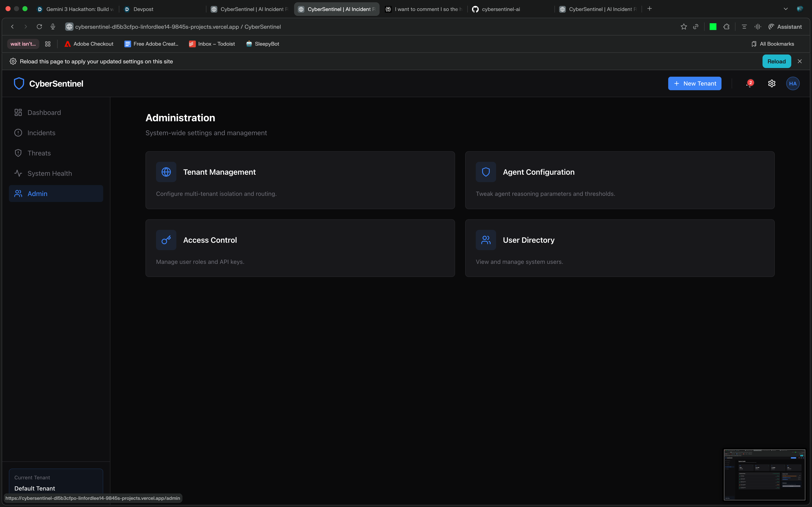
Task: Click the CyberSentinel shield logo
Action: [19, 83]
